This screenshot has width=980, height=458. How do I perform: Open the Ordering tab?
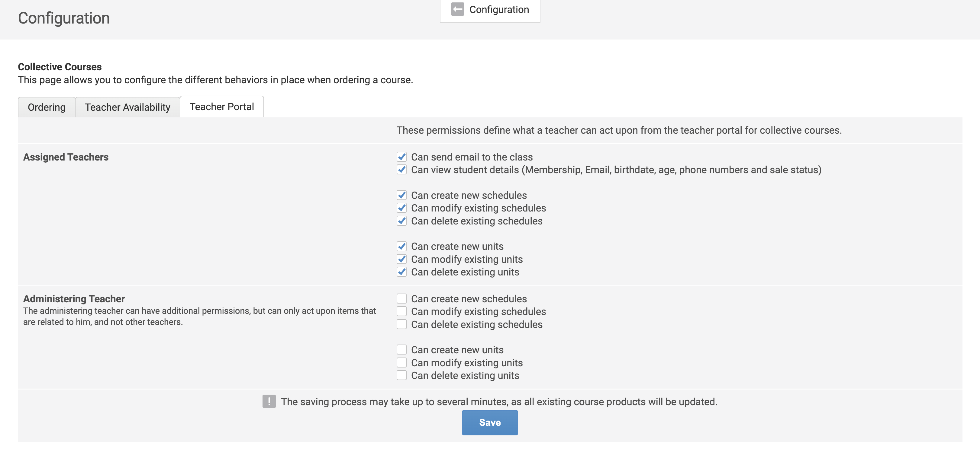[47, 107]
